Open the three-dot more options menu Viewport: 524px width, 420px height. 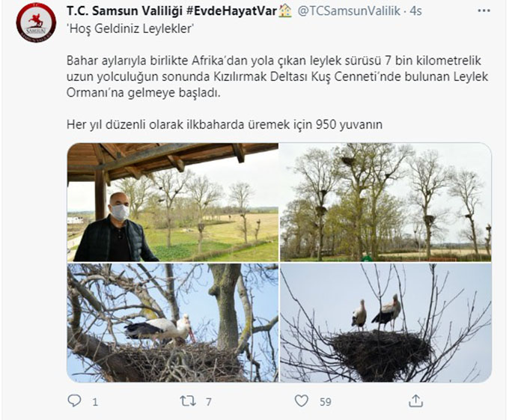(484, 10)
